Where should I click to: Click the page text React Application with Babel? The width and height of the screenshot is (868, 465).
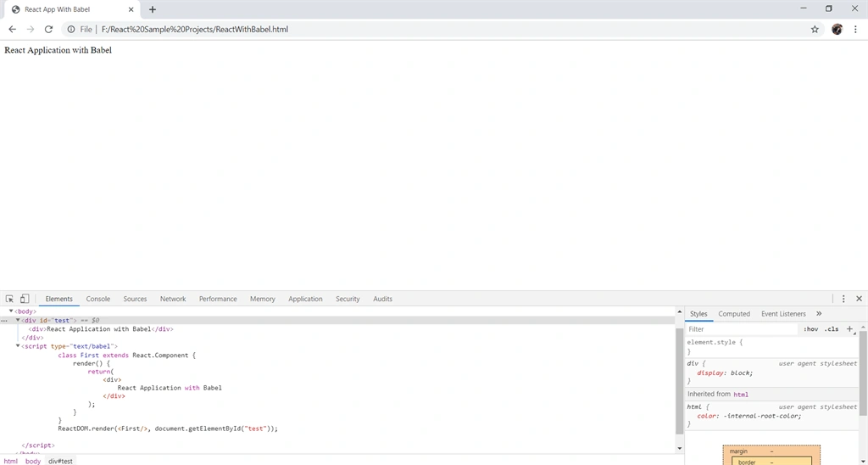click(58, 50)
